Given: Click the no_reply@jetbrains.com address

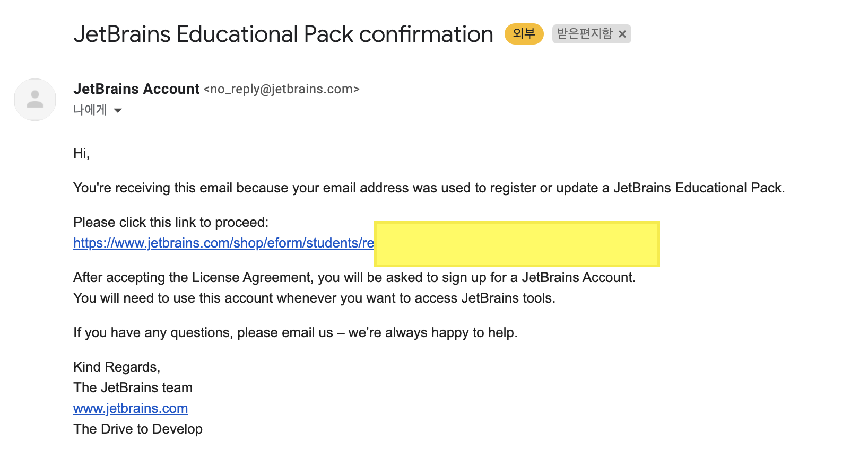Looking at the screenshot, I should tap(281, 89).
